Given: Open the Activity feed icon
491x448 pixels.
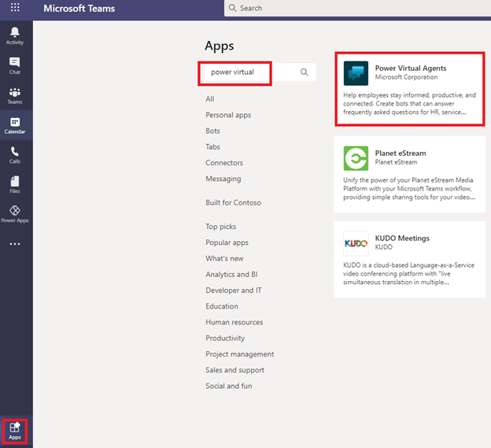Looking at the screenshot, I should point(15,35).
